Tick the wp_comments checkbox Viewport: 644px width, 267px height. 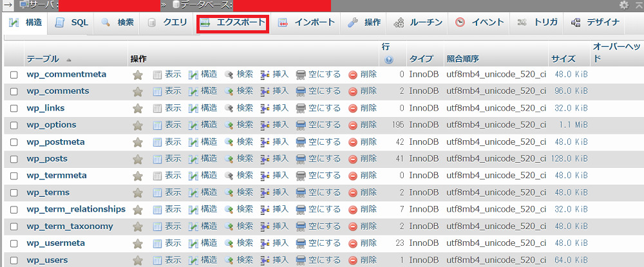(14, 92)
